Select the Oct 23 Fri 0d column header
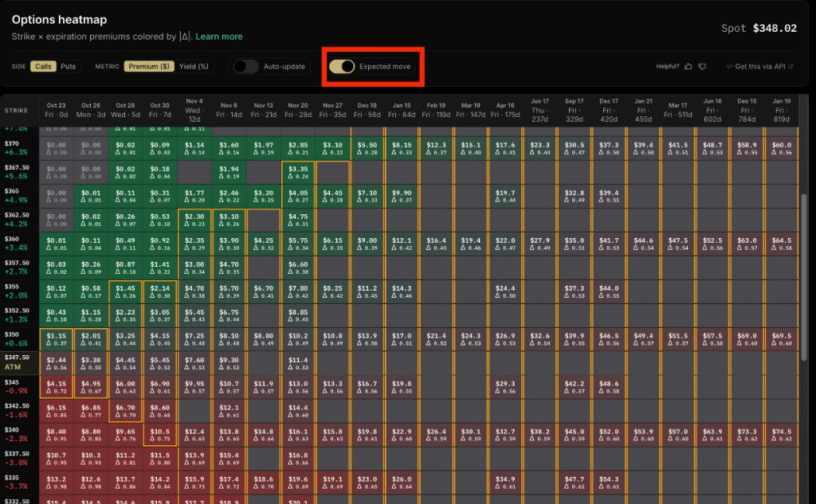Viewport: 816px width, 504px height. pyautogui.click(x=57, y=110)
